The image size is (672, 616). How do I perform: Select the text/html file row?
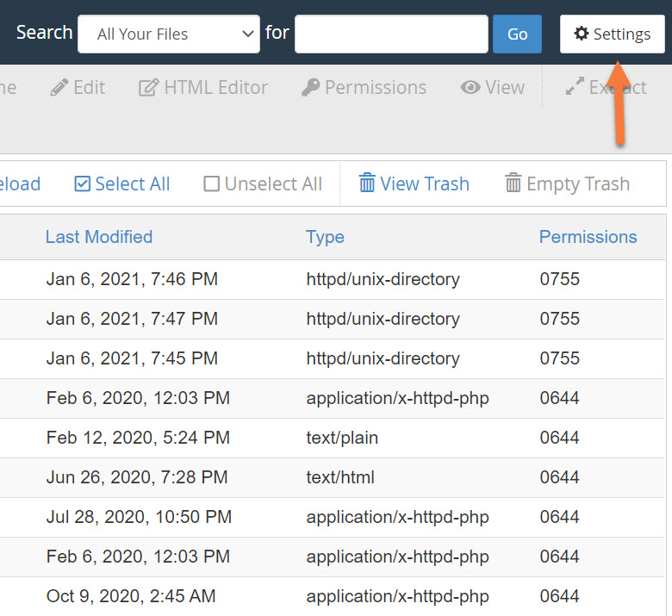[x=340, y=477]
